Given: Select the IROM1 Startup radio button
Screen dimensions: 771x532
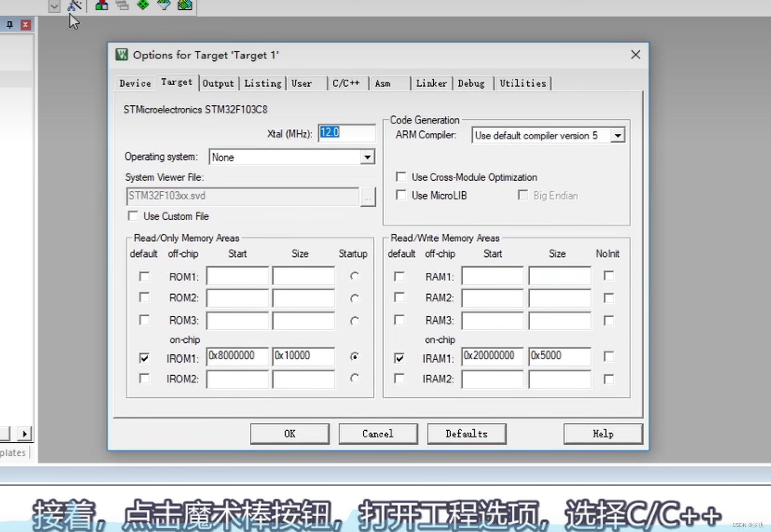Looking at the screenshot, I should tap(354, 357).
